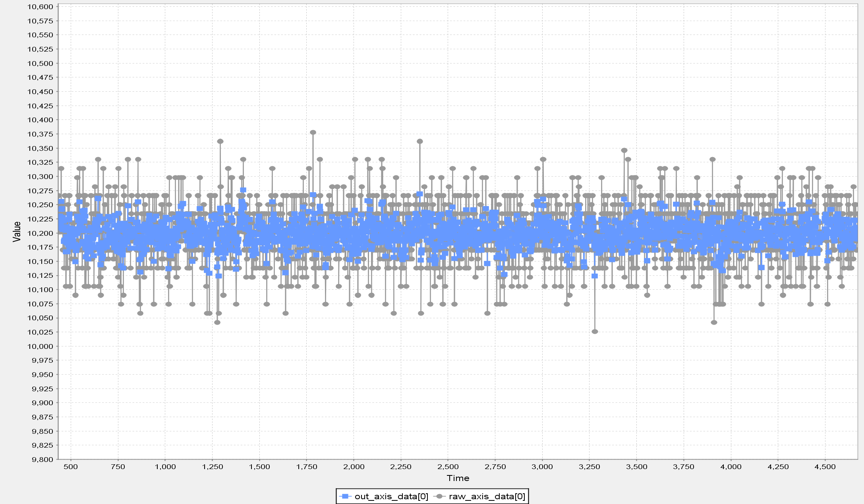Click the 10,200 y-axis tick label
864x504 pixels.
pos(40,233)
